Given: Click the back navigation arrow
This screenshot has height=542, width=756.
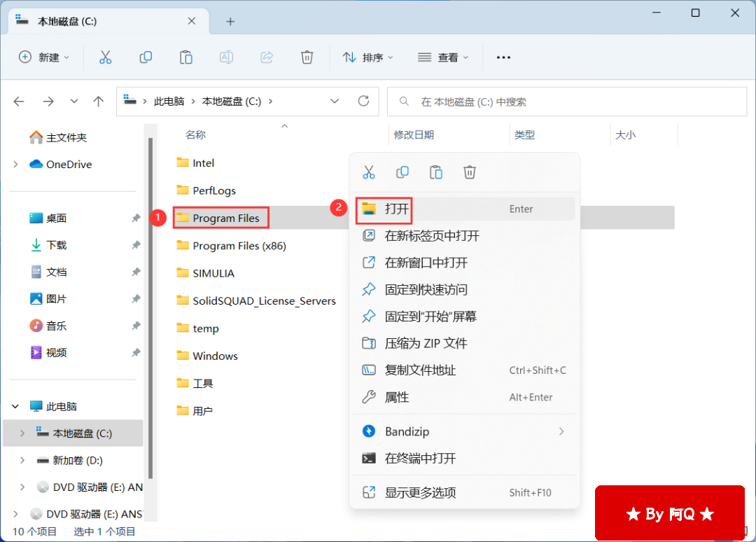Looking at the screenshot, I should (x=19, y=102).
